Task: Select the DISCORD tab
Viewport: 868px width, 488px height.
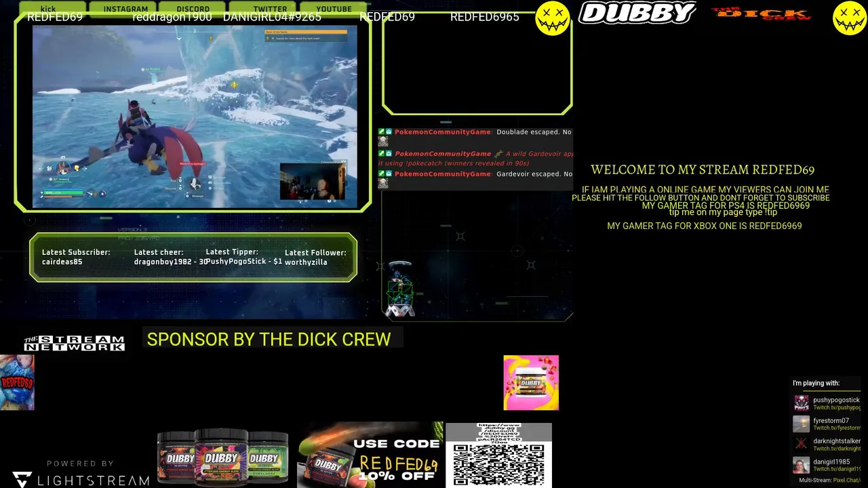Action: pyautogui.click(x=193, y=8)
